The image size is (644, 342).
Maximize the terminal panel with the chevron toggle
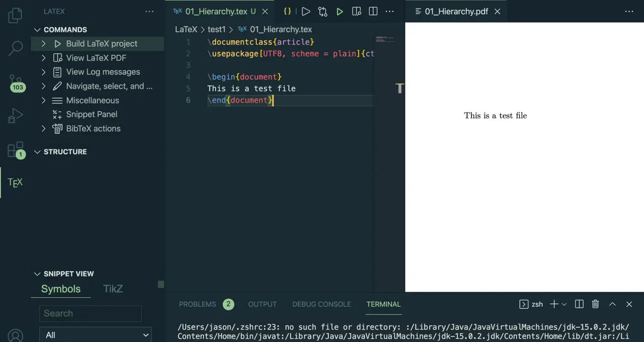coord(612,304)
